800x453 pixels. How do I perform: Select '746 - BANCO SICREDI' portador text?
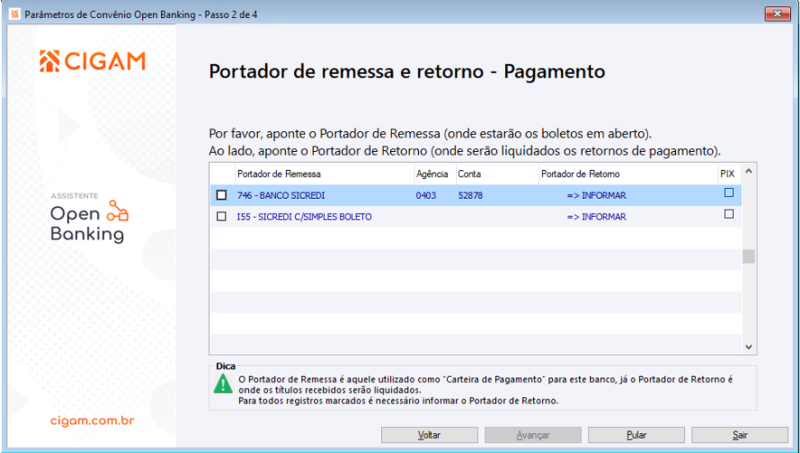click(x=281, y=195)
